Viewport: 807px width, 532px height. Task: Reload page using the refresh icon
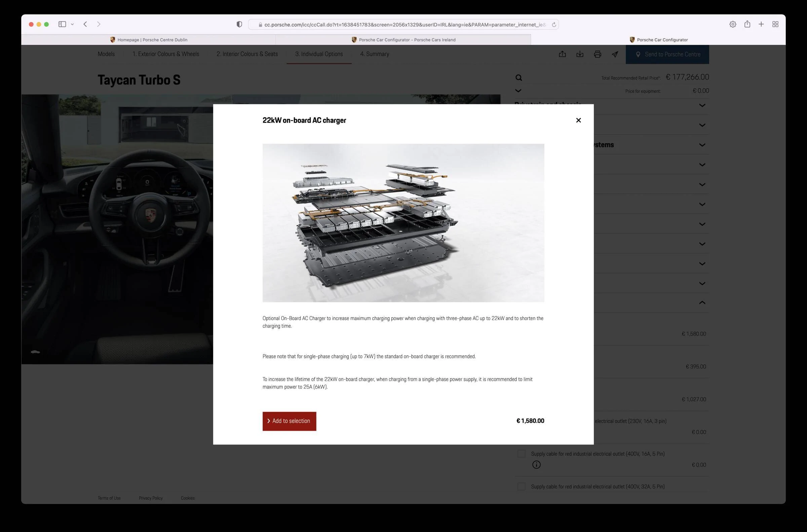[x=554, y=25]
